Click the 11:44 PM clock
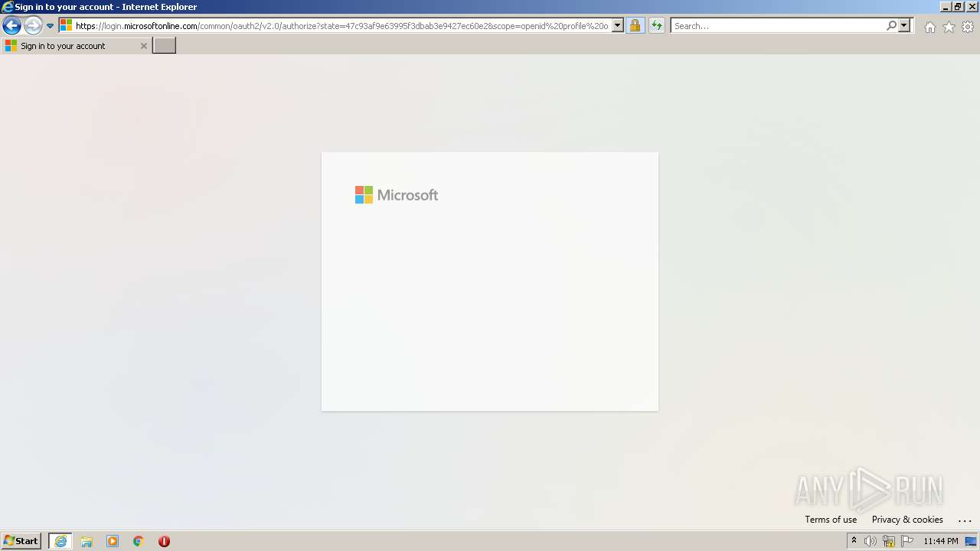The height and width of the screenshot is (551, 980). pyautogui.click(x=941, y=541)
